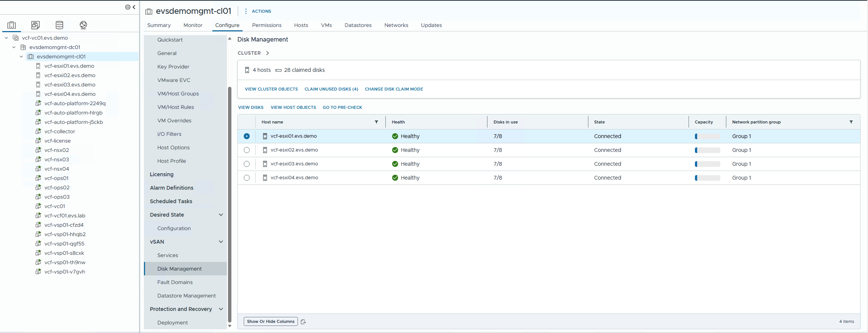Filter the Host name column
This screenshot has height=333, width=868.
pyautogui.click(x=376, y=122)
